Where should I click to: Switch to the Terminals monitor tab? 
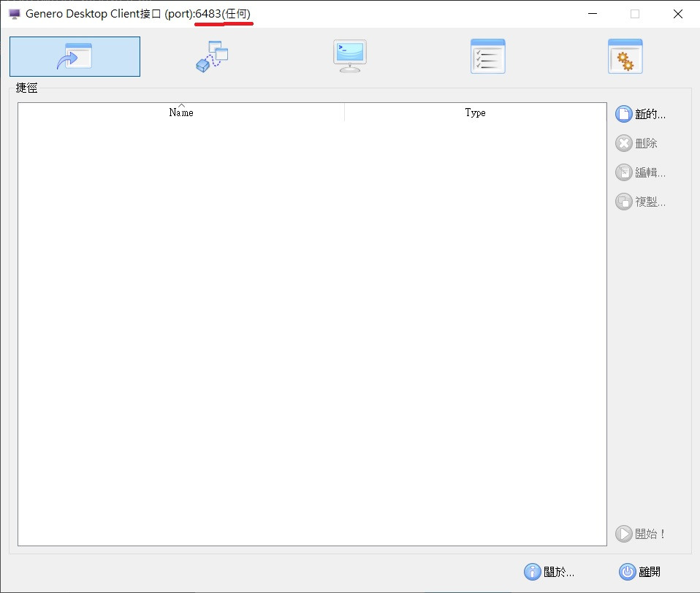coord(349,57)
